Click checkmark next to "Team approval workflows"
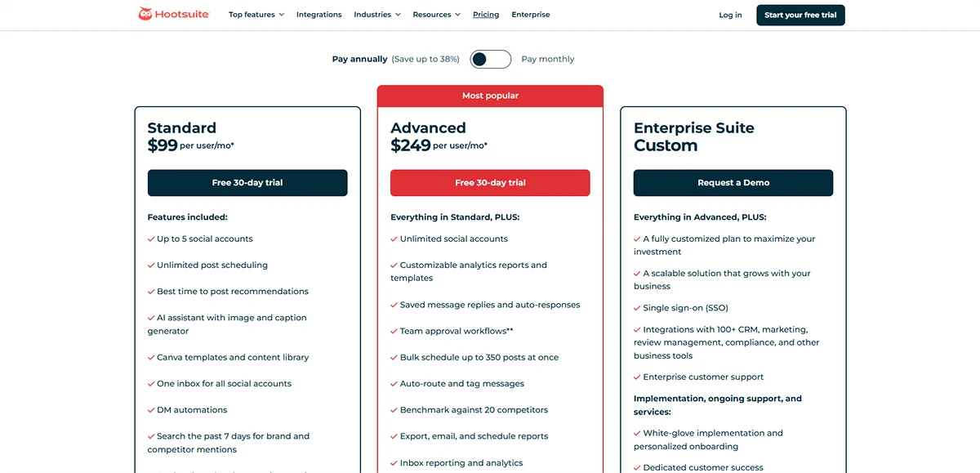The height and width of the screenshot is (473, 980). (394, 330)
